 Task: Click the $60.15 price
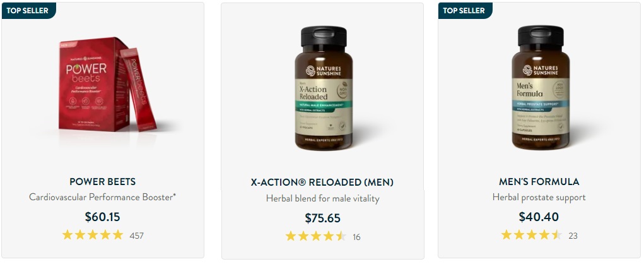click(x=103, y=217)
